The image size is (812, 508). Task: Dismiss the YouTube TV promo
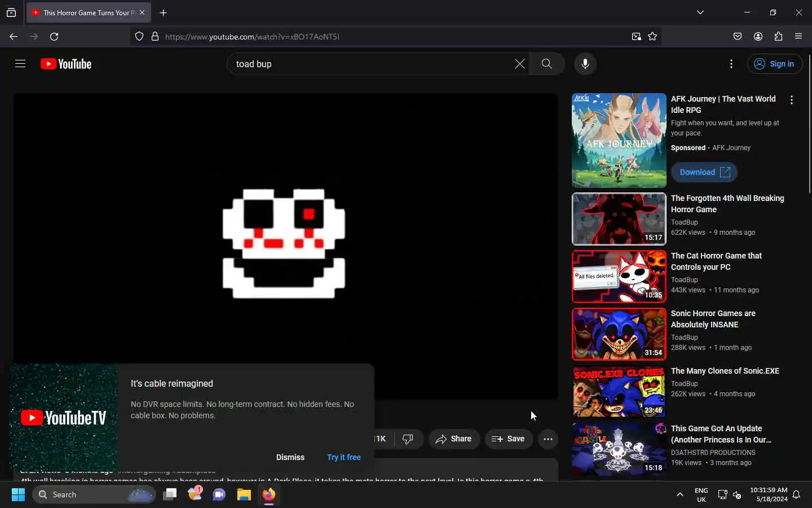pyautogui.click(x=290, y=457)
